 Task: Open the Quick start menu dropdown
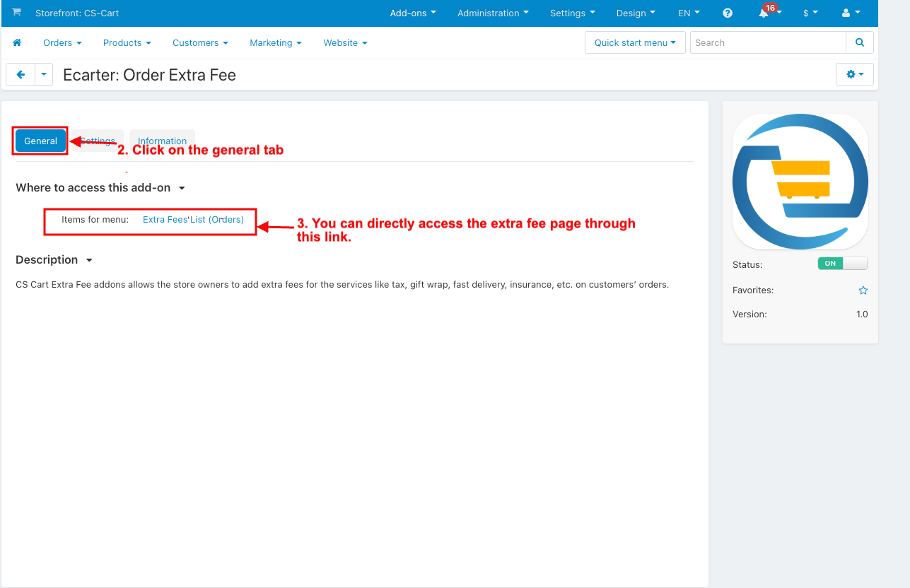[x=635, y=42]
